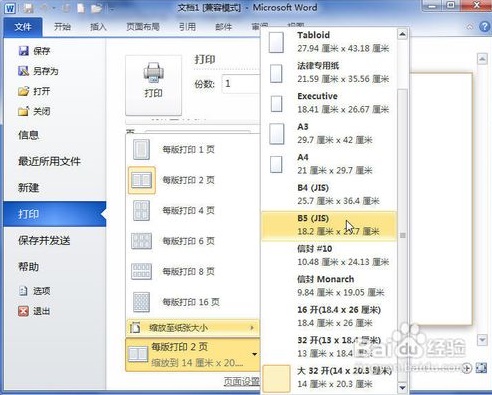The height and width of the screenshot is (395, 492).
Task: Click the red Exit (退出) icon
Action: pyautogui.click(x=23, y=311)
